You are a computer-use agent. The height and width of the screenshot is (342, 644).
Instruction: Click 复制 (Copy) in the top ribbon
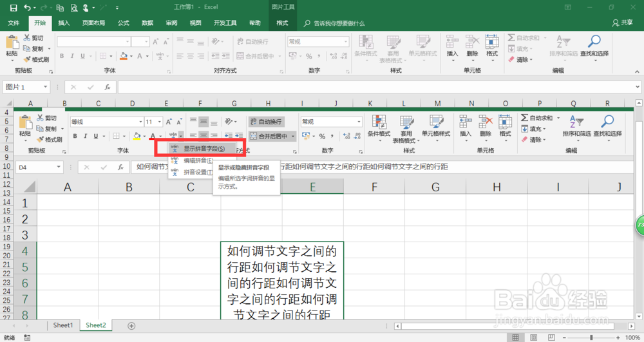33,48
